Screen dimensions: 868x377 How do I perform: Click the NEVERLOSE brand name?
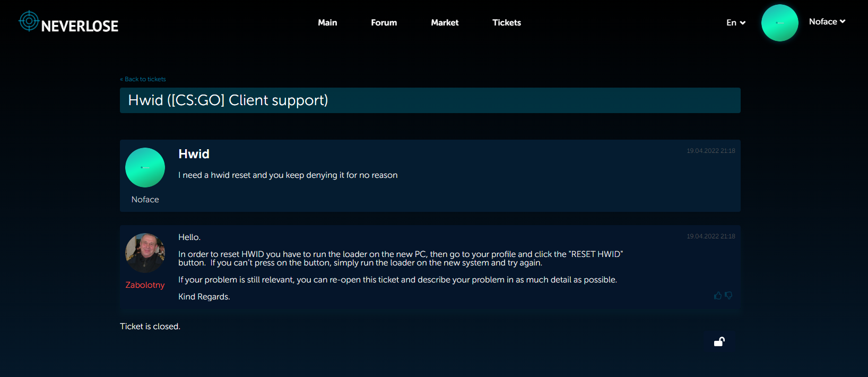[x=80, y=26]
